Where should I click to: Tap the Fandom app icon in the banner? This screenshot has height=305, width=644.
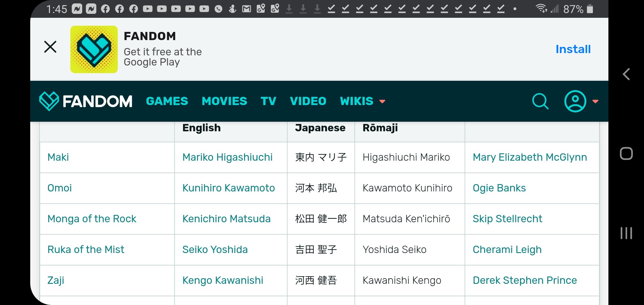(94, 49)
